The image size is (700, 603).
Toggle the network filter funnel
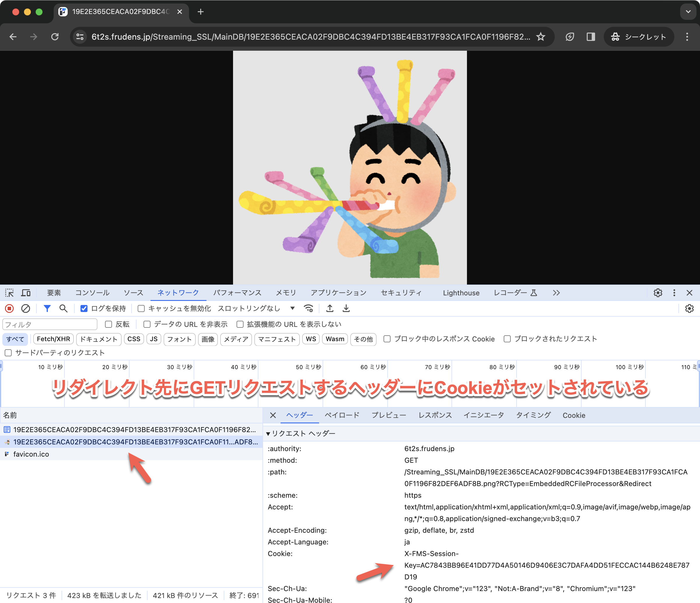point(47,308)
